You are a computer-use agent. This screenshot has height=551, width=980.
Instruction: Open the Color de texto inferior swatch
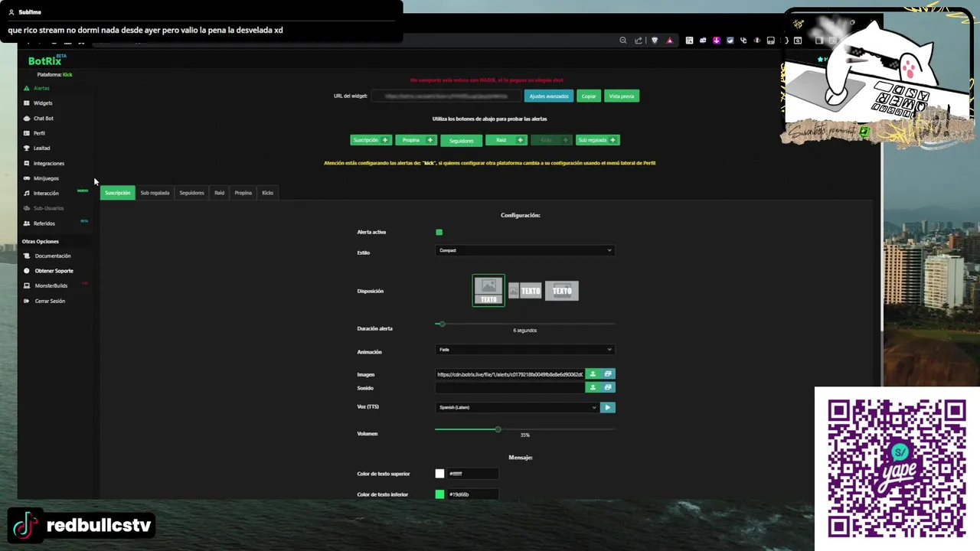439,494
